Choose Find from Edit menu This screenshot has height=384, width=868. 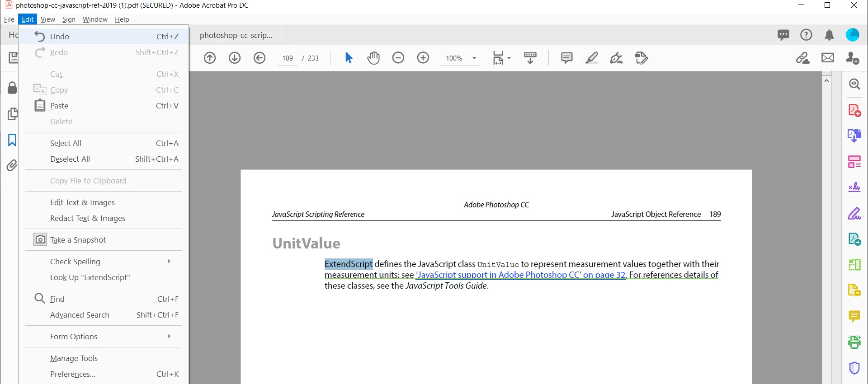(104, 299)
